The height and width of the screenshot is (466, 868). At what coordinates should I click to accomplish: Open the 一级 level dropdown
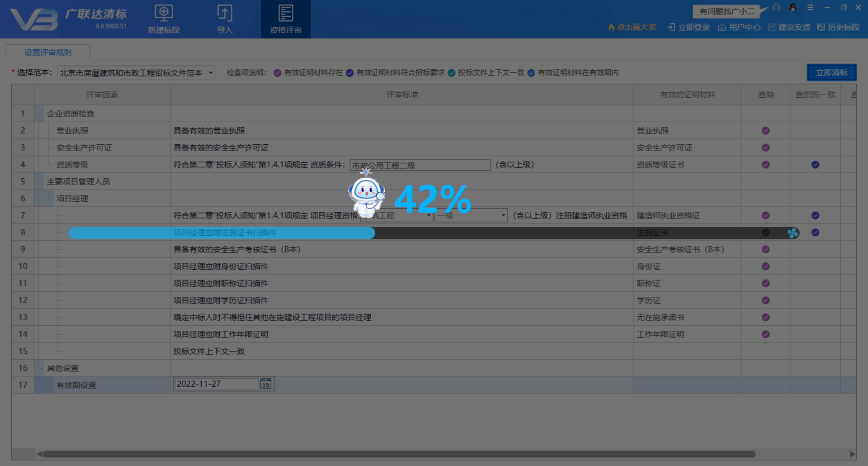pos(471,215)
